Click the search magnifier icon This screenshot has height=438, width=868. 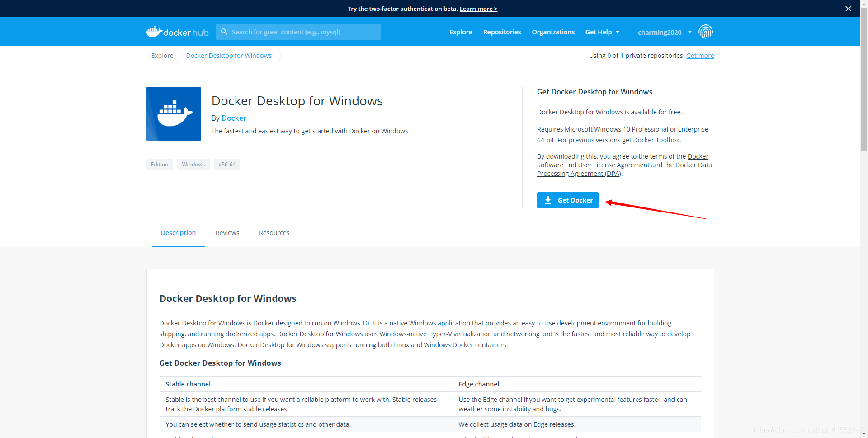pyautogui.click(x=224, y=32)
